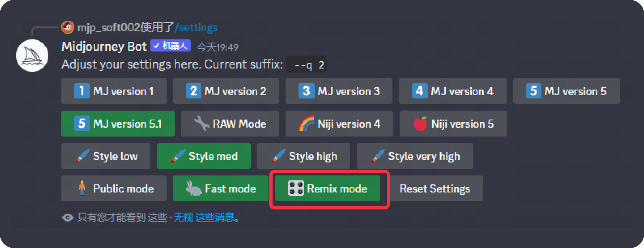
Task: Switch to MJ version 2
Action: tap(226, 91)
